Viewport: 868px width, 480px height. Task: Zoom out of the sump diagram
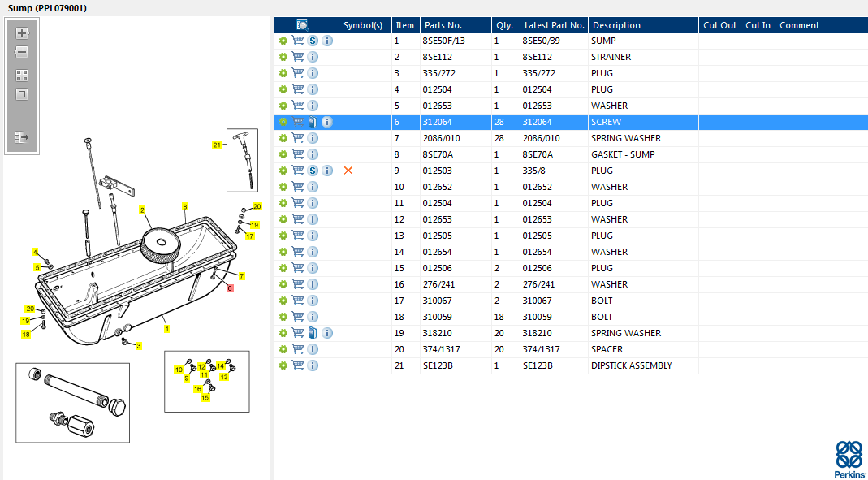[x=22, y=52]
